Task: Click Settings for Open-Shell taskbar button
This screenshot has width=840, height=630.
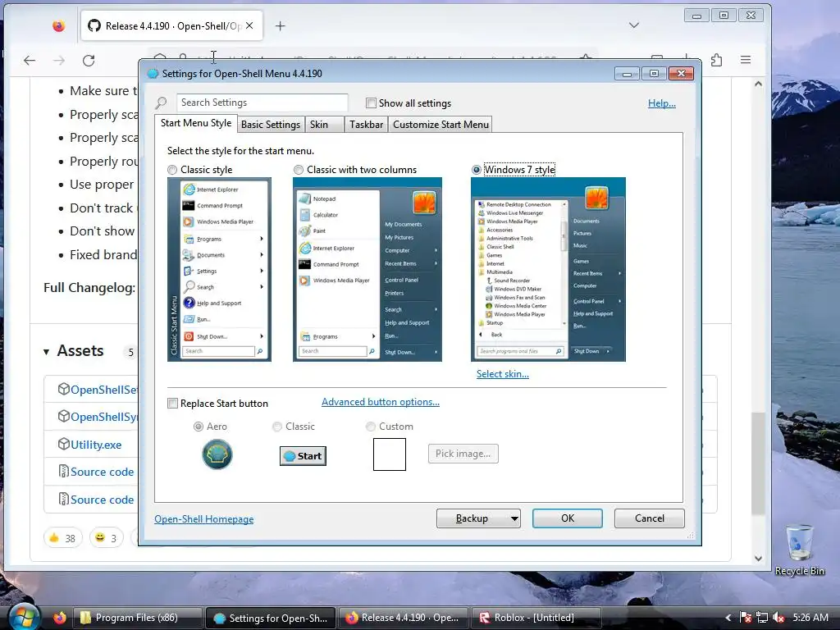Action: point(271,618)
